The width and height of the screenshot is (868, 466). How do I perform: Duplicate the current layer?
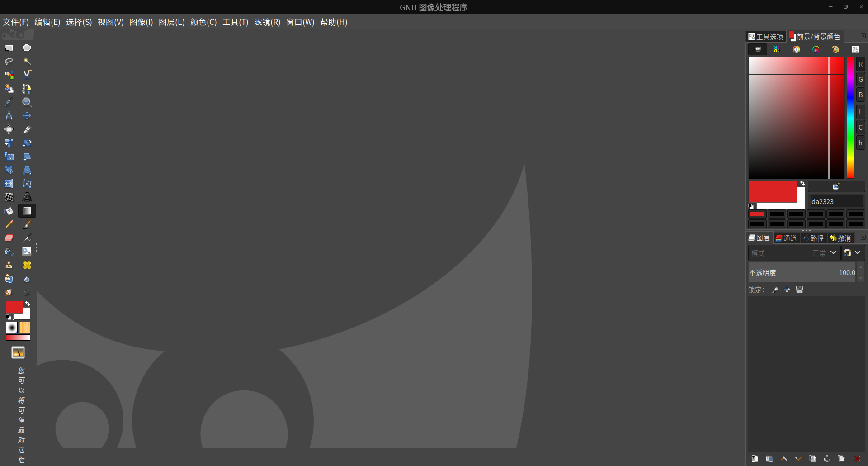click(x=813, y=459)
